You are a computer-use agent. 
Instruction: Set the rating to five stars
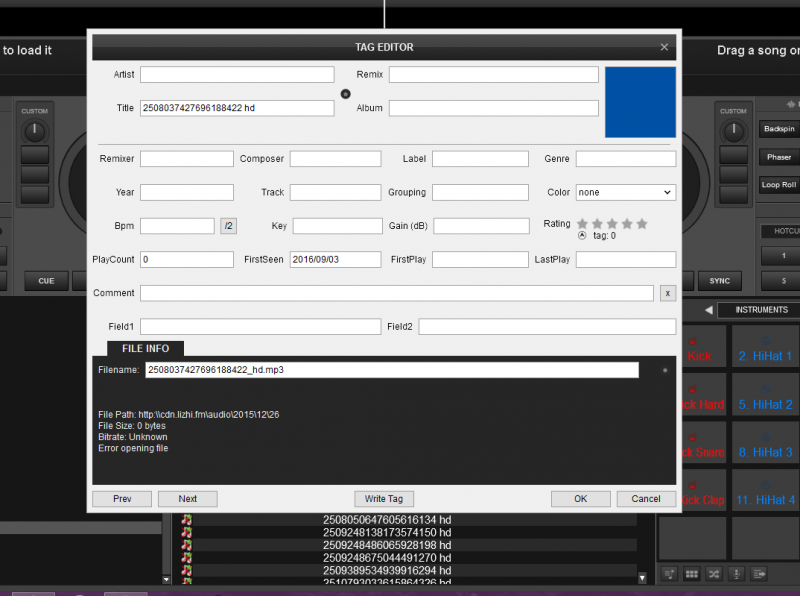(x=642, y=224)
